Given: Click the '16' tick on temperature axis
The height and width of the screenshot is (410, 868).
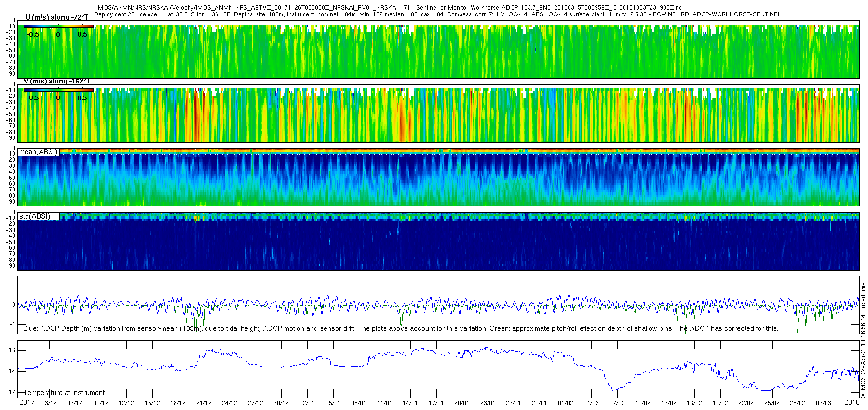Looking at the screenshot, I should 13,350.
